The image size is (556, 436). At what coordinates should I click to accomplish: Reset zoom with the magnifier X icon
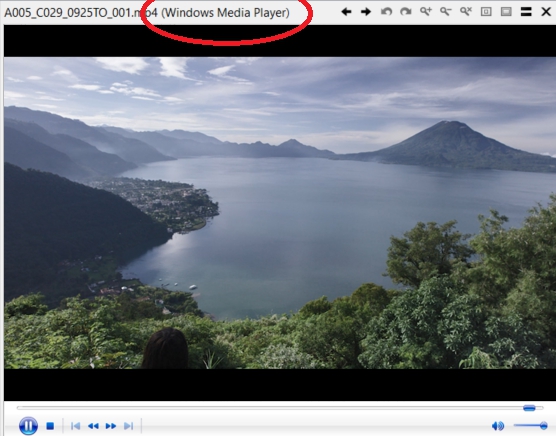(466, 12)
